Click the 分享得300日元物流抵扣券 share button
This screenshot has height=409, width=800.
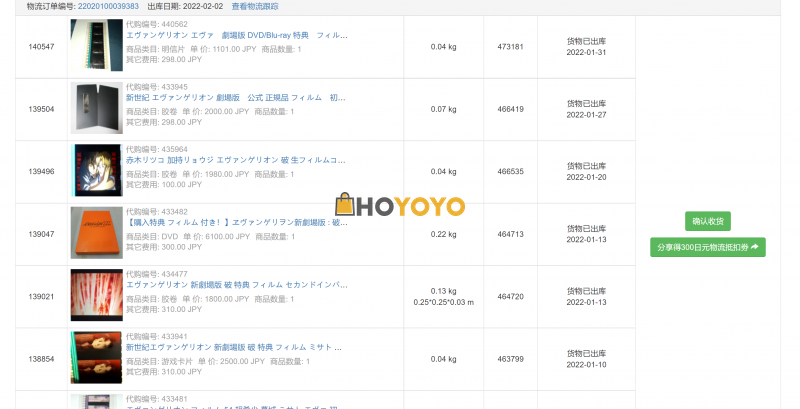pos(708,247)
